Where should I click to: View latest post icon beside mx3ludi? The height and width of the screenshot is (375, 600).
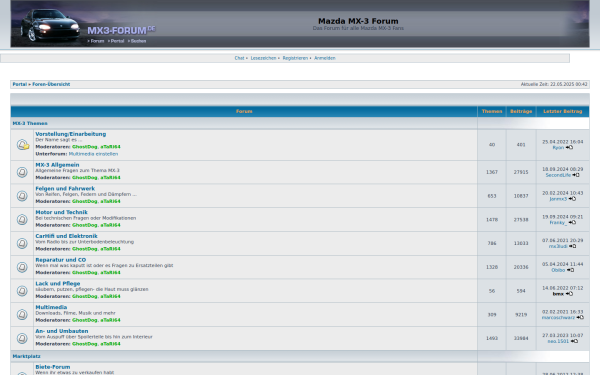click(572, 246)
